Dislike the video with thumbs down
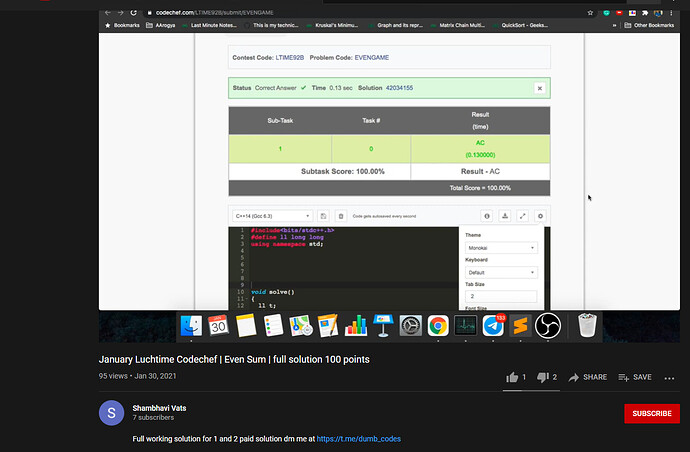 tap(543, 377)
